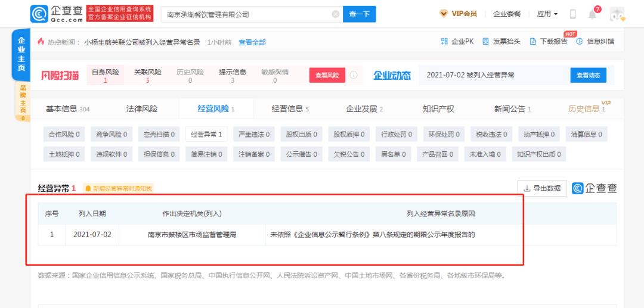Select 公示催告 0 filter
Screen dimensions: 644x308
[302, 154]
